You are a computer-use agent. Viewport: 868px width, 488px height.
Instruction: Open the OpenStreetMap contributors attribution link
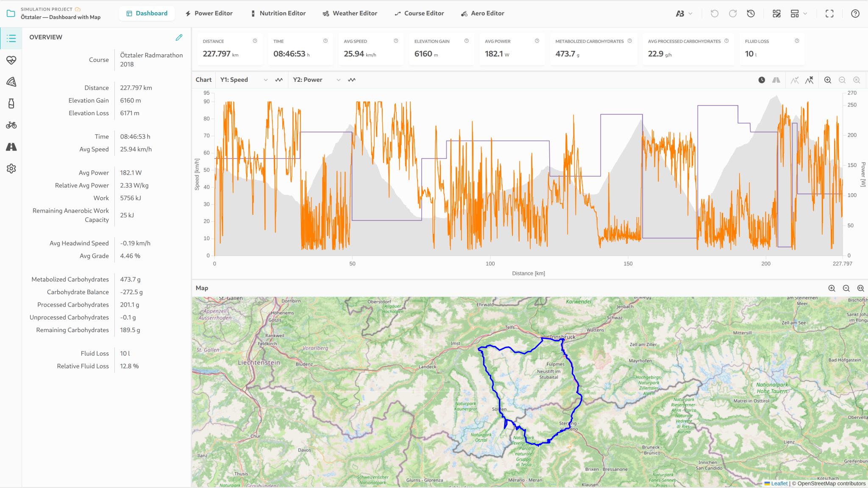click(831, 483)
